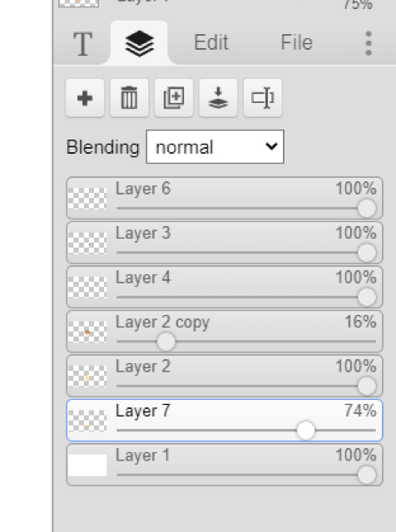Open the Blending mode dropdown
The width and height of the screenshot is (396, 532).
pos(215,147)
